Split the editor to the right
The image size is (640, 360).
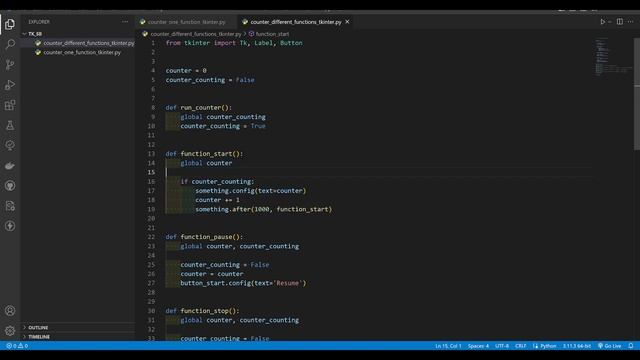click(x=620, y=22)
